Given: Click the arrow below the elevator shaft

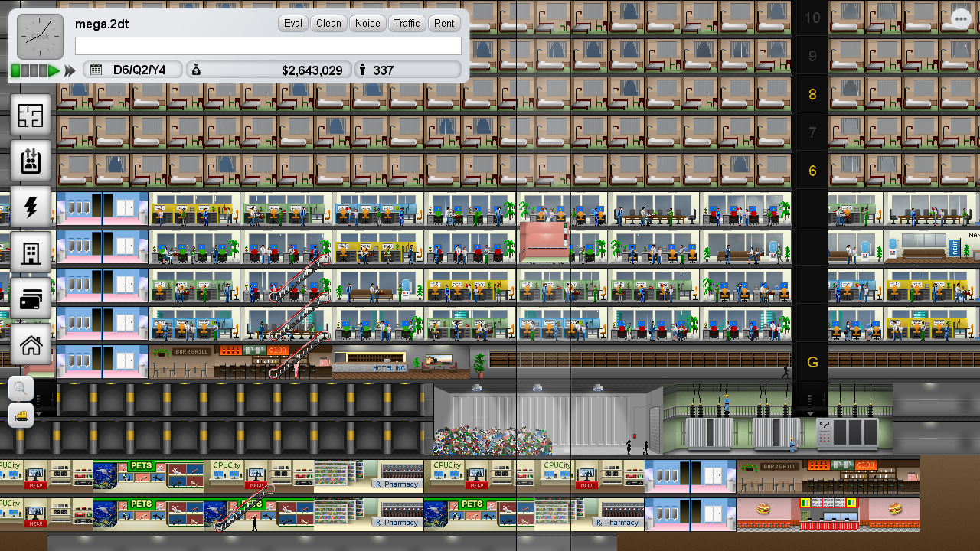Looking at the screenshot, I should (811, 413).
